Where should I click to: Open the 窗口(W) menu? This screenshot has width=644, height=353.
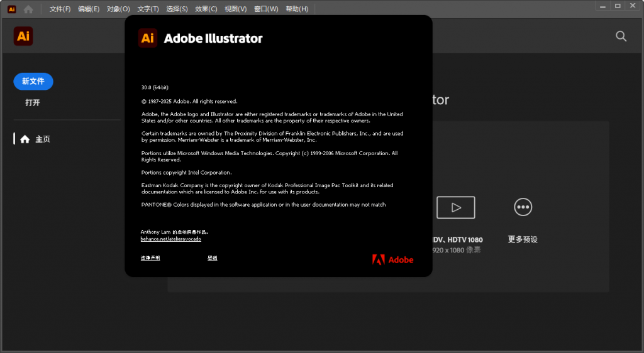pyautogui.click(x=266, y=9)
